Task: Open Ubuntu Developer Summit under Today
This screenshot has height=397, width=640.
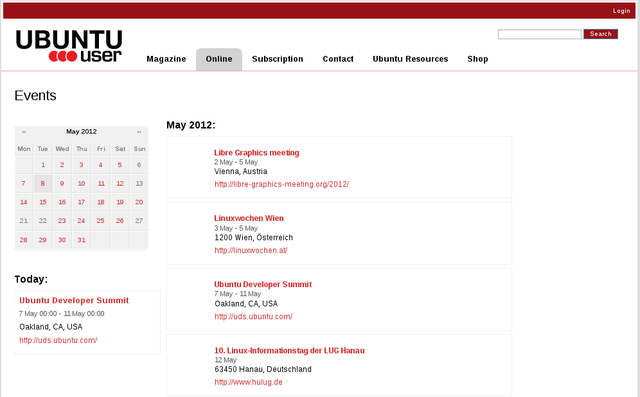Action: coord(74,300)
